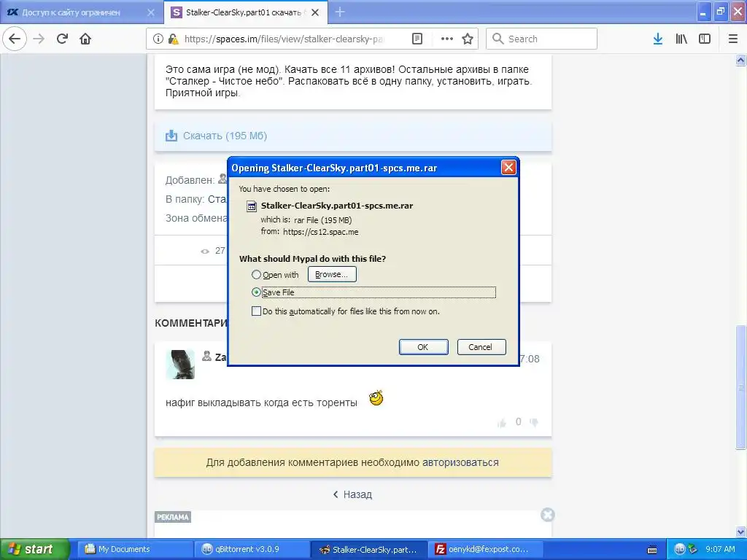
Task: Click the page scrollbar up arrow
Action: tap(740, 60)
